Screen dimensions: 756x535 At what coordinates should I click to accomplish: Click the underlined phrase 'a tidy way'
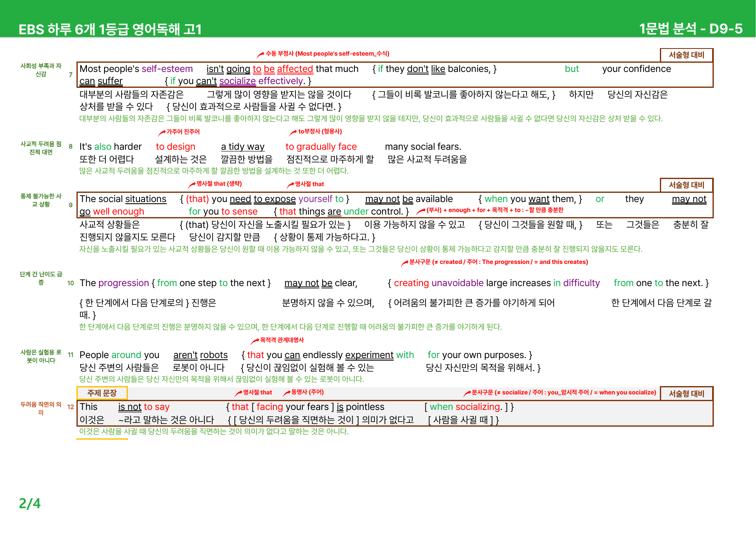[x=243, y=146]
